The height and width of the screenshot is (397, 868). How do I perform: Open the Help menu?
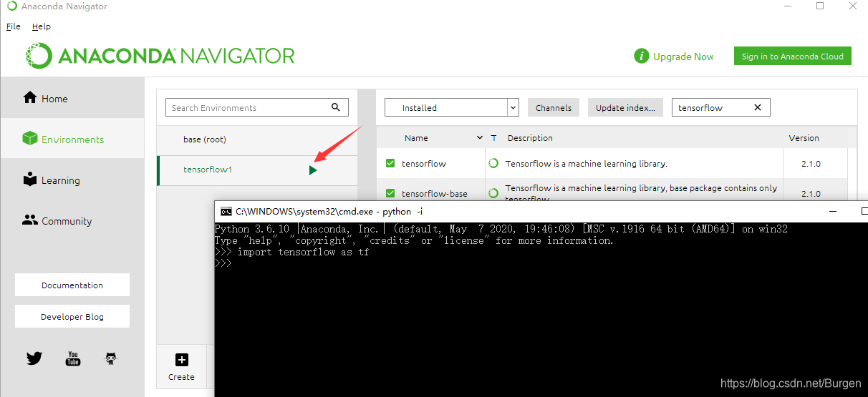[x=42, y=26]
